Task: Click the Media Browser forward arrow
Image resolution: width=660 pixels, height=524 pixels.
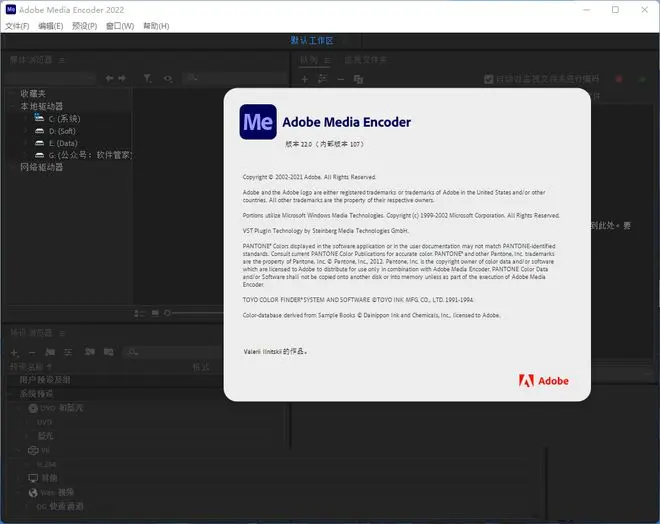Action: [123, 78]
